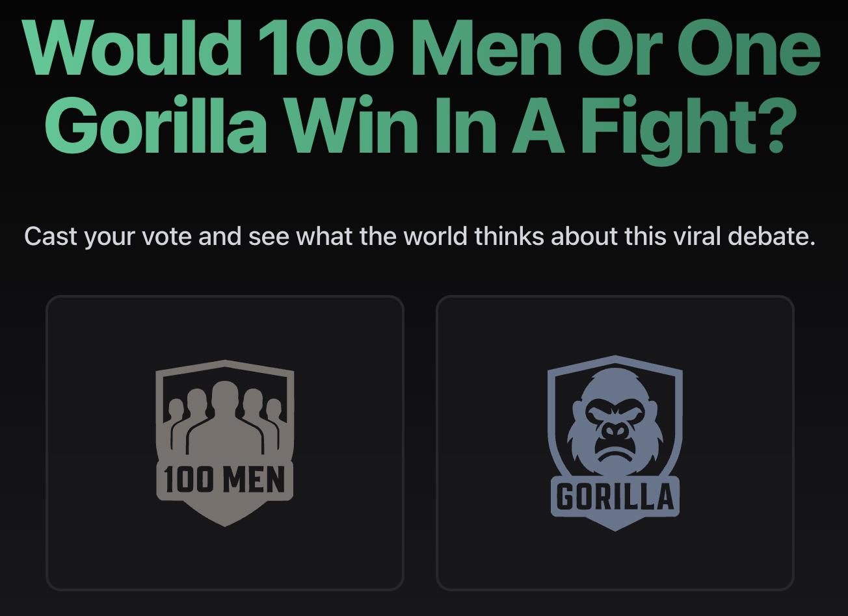Image resolution: width=848 pixels, height=616 pixels.
Task: Click the green page heading about the fight
Action: pyautogui.click(x=423, y=84)
